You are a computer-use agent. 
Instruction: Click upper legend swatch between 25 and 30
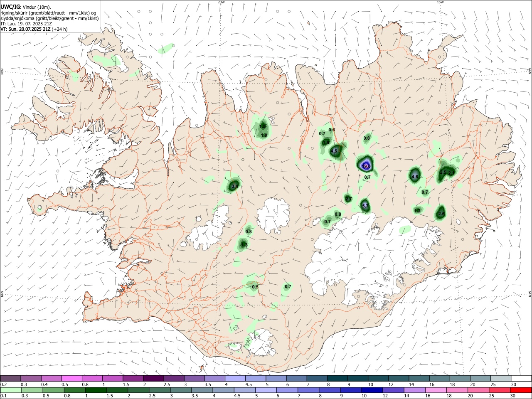[501, 379]
